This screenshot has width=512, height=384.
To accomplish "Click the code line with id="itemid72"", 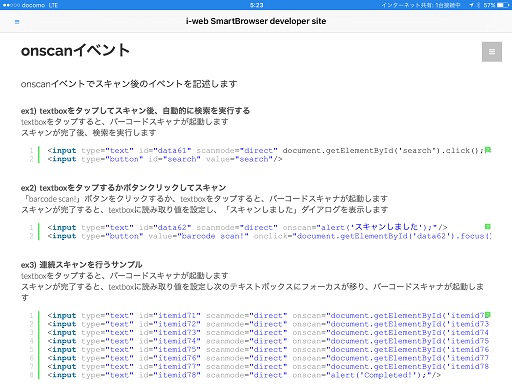I will tap(268, 324).
